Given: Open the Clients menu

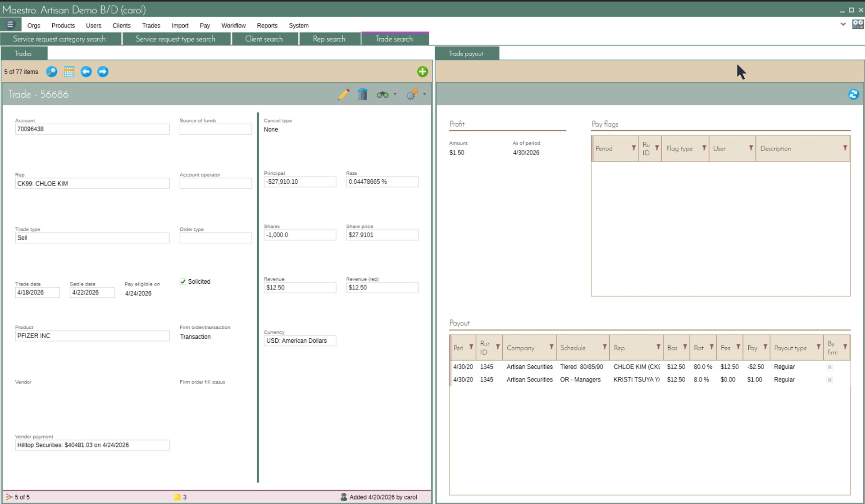Looking at the screenshot, I should coord(122,26).
